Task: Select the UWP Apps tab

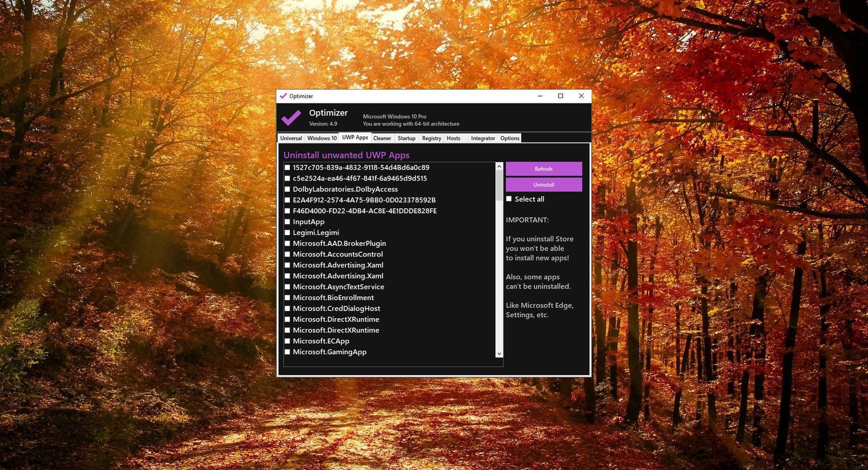Action: tap(355, 137)
